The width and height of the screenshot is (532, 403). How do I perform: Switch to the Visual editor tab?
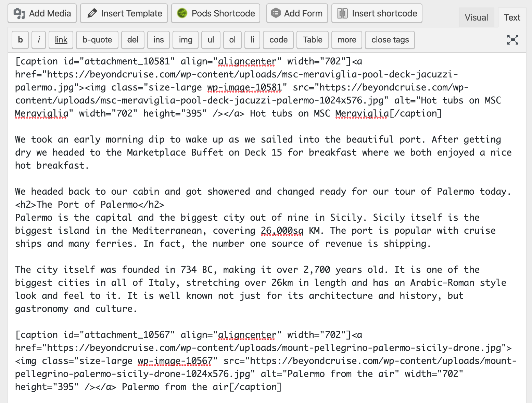coord(476,17)
